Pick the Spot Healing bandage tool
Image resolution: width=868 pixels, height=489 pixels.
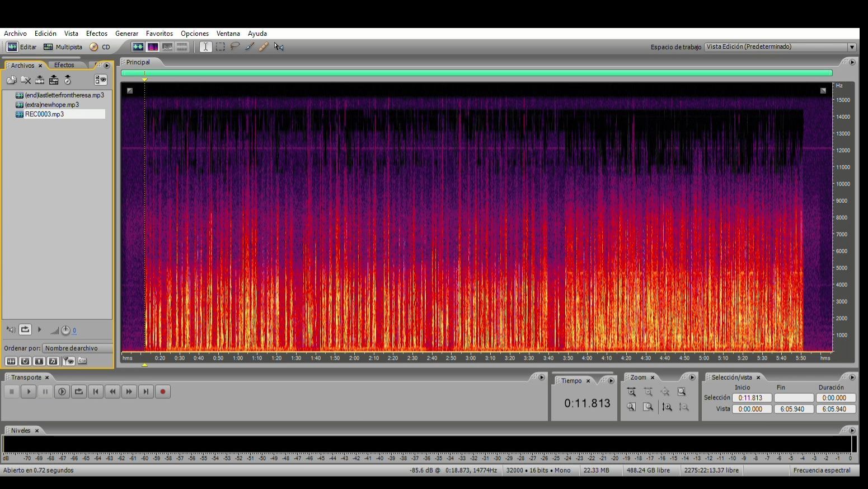pos(264,47)
